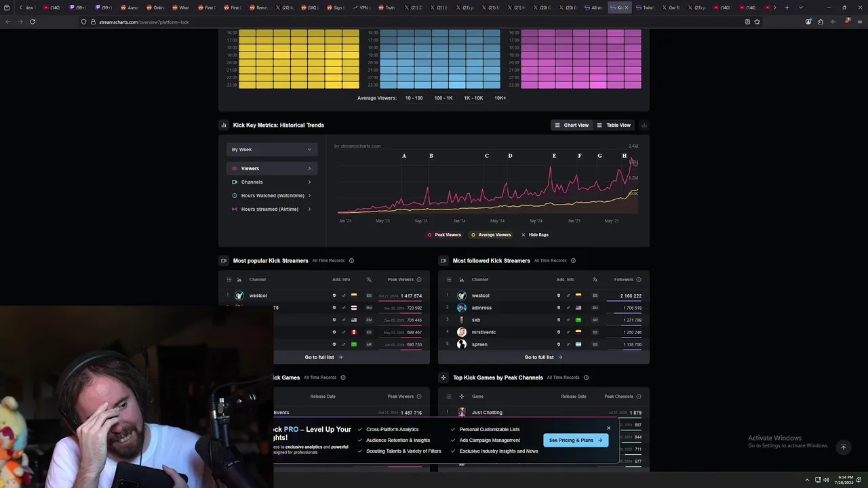Click See Pricing & Plans button
The width and height of the screenshot is (868, 488).
(x=575, y=440)
